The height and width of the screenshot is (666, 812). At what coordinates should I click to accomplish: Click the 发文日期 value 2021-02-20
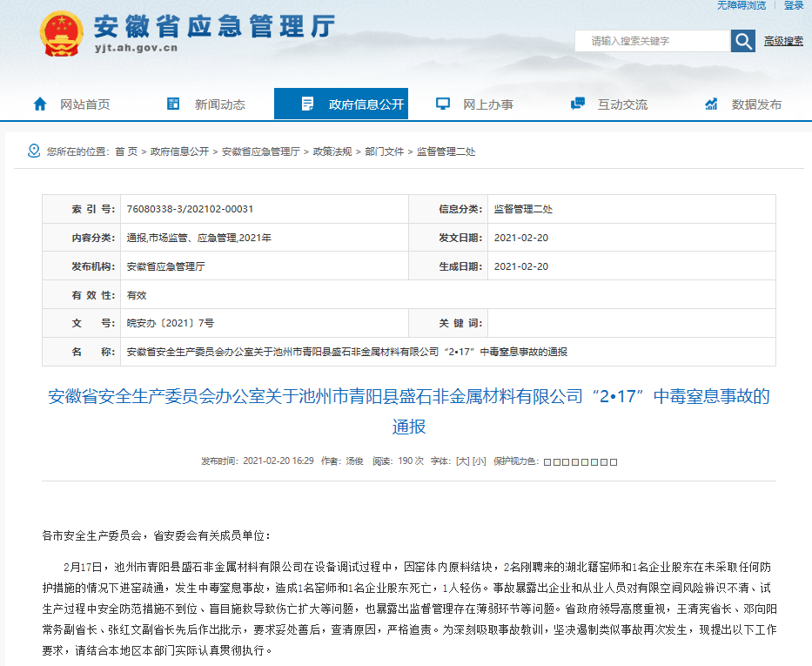(521, 238)
